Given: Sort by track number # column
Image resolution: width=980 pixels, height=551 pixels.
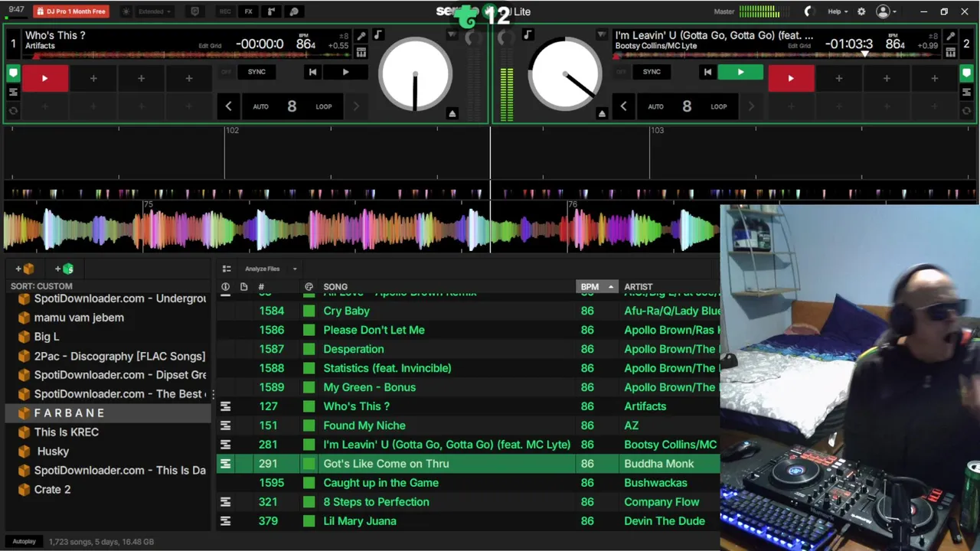Looking at the screenshot, I should coord(261,287).
